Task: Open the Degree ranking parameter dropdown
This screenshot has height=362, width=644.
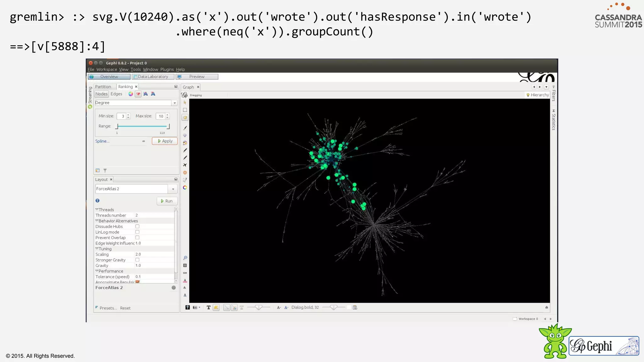Action: click(175, 103)
